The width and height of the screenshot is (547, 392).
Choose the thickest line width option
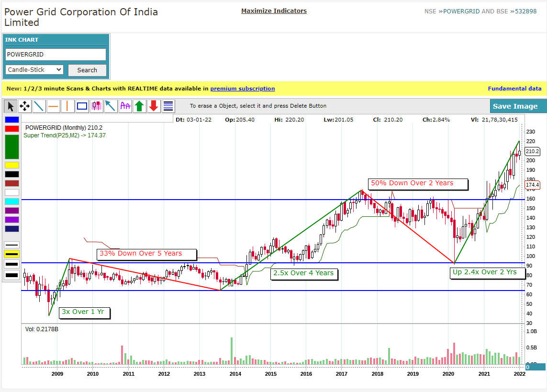(x=11, y=275)
